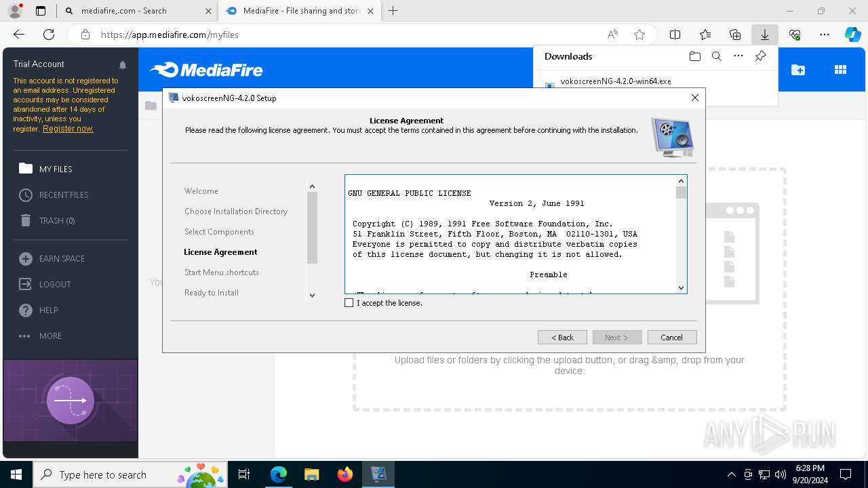Select Choose Installation Directory step
This screenshot has height=488, width=868.
pos(236,211)
